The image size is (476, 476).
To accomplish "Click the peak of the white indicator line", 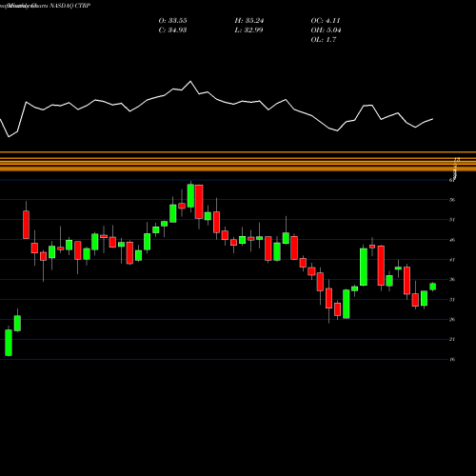I will click(190, 82).
